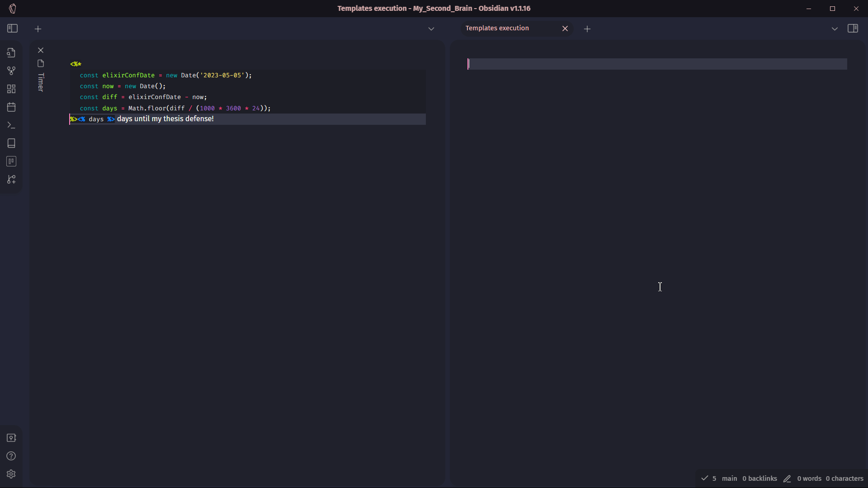Viewport: 868px width, 488px height.
Task: Select the vertical Timer tab title
Action: point(41,82)
